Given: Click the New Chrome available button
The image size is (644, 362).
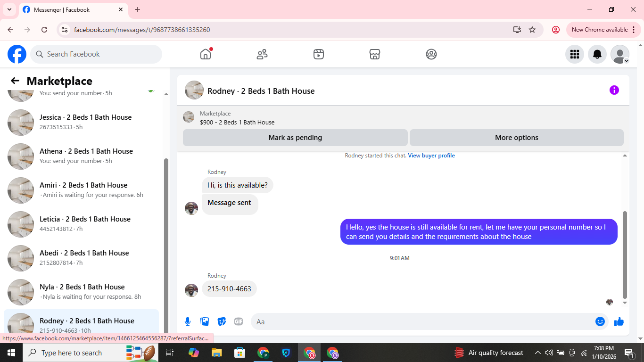Looking at the screenshot, I should [x=603, y=30].
